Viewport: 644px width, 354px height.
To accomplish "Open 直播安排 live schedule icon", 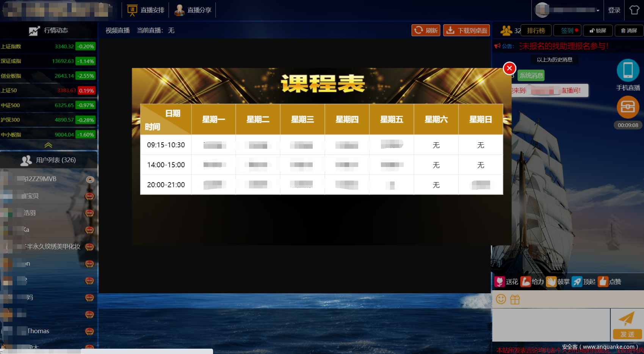I will pos(132,10).
